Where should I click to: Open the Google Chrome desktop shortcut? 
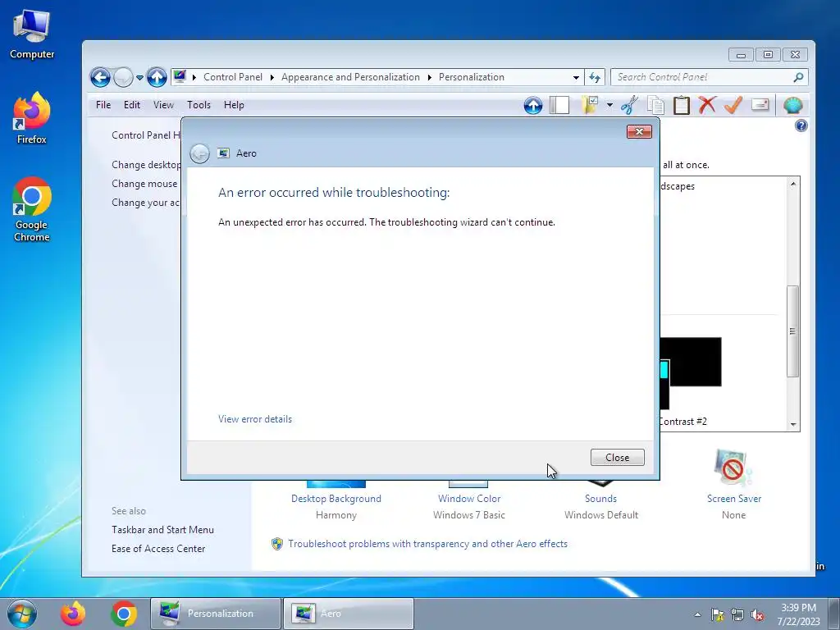point(32,209)
